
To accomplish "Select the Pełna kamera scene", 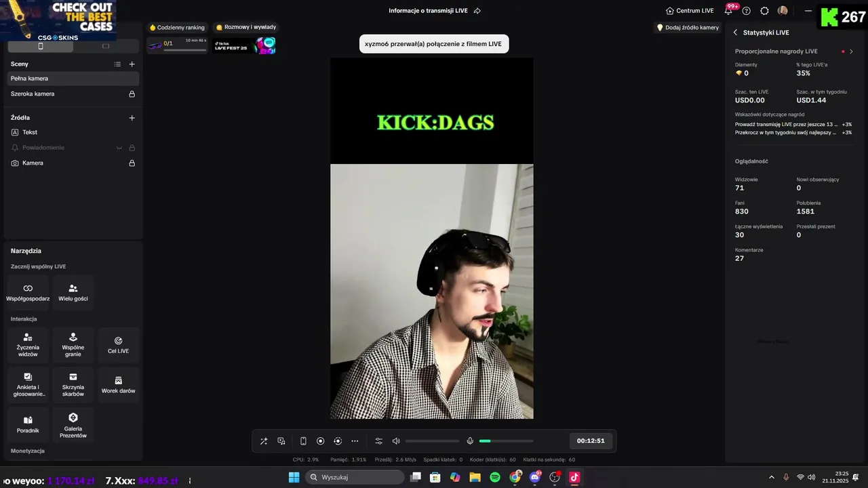I will pyautogui.click(x=73, y=79).
